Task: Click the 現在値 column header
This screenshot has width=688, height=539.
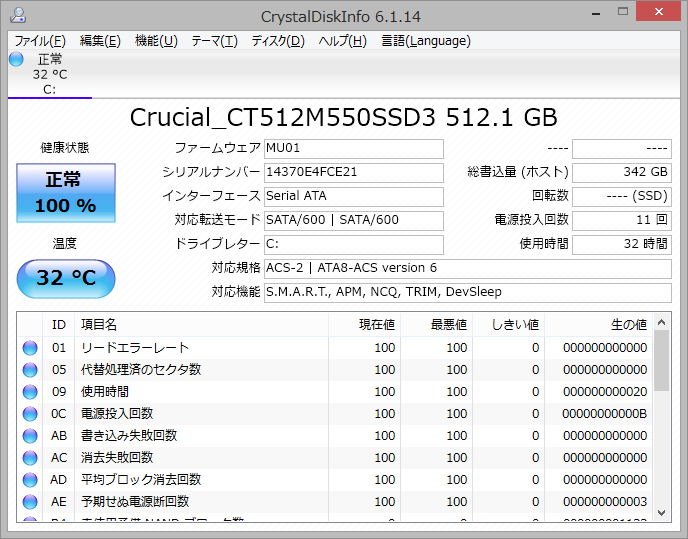Action: tap(364, 325)
